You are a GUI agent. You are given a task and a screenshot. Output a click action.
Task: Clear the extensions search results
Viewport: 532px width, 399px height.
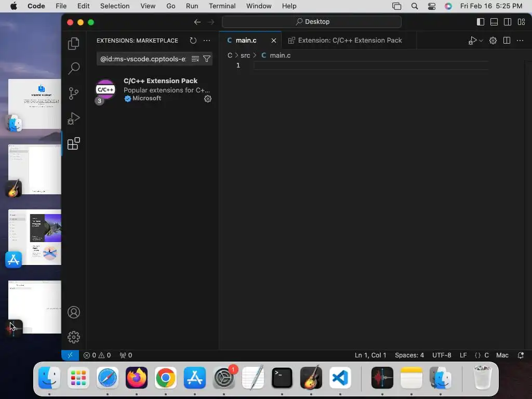tap(195, 59)
